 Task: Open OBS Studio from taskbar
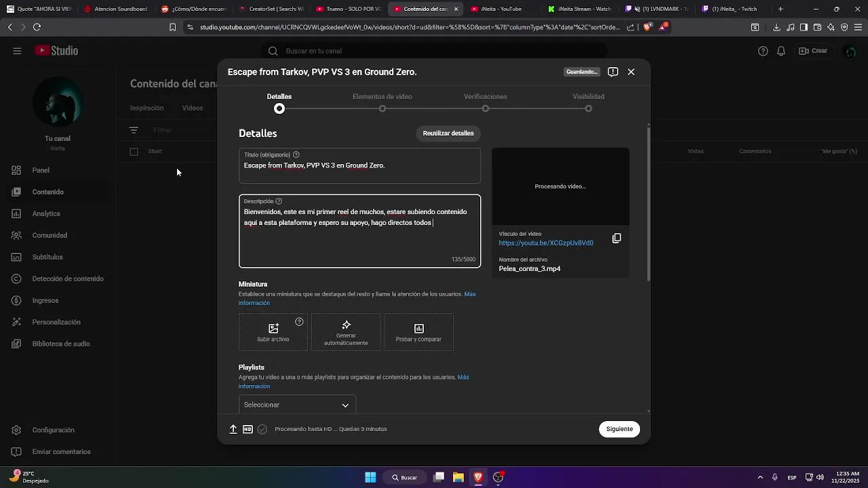498,477
